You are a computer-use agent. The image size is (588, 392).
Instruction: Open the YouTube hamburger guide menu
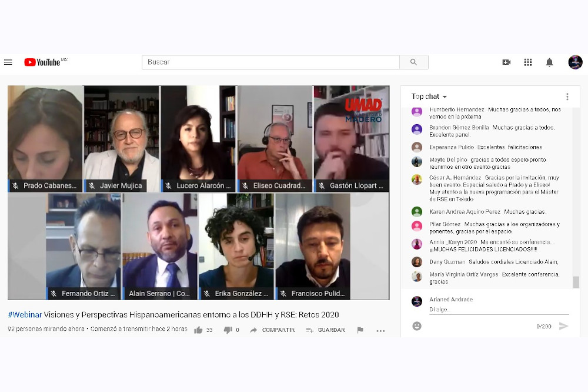8,62
